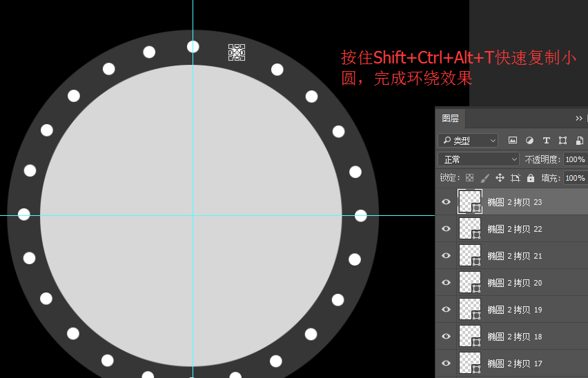
Task: Select layer name 椭圆 2 拷贝 22
Action: click(515, 229)
